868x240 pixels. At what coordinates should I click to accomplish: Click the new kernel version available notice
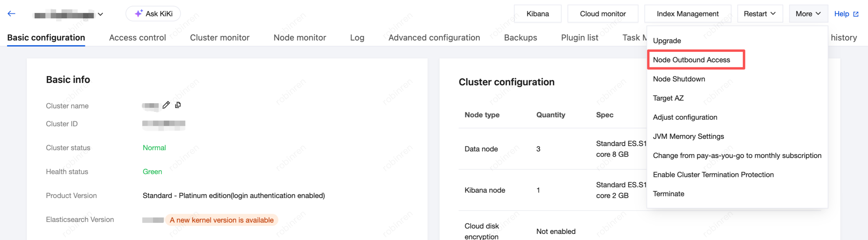pos(221,220)
